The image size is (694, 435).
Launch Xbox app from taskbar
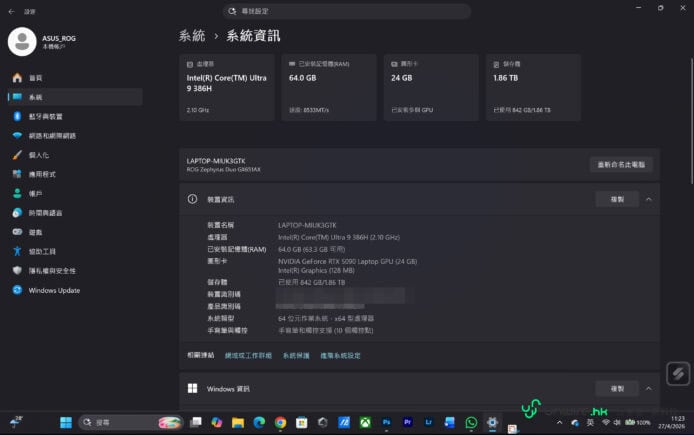click(365, 423)
